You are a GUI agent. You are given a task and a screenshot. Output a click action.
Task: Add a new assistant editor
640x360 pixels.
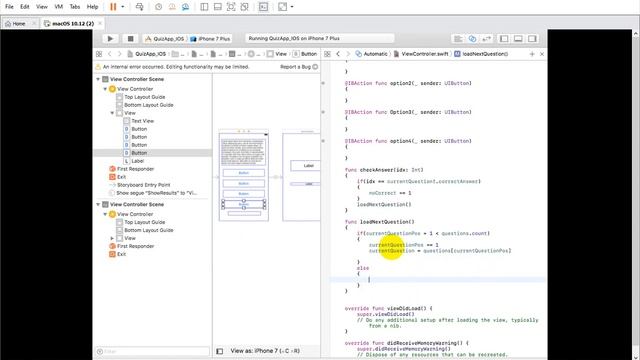click(x=532, y=54)
